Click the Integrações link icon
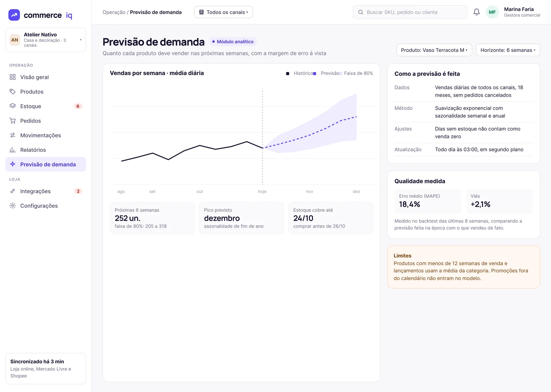Viewport: 551px width, 392px height. coord(13,191)
